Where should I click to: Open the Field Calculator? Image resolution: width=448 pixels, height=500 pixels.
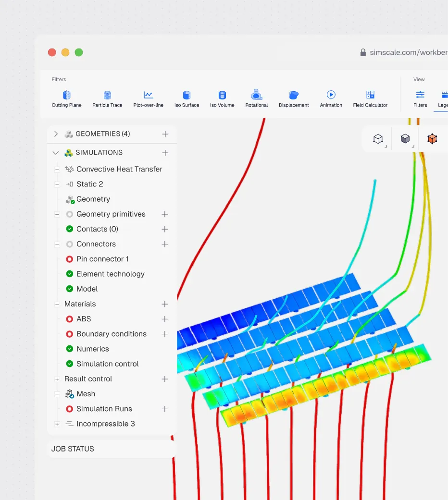coord(370,99)
